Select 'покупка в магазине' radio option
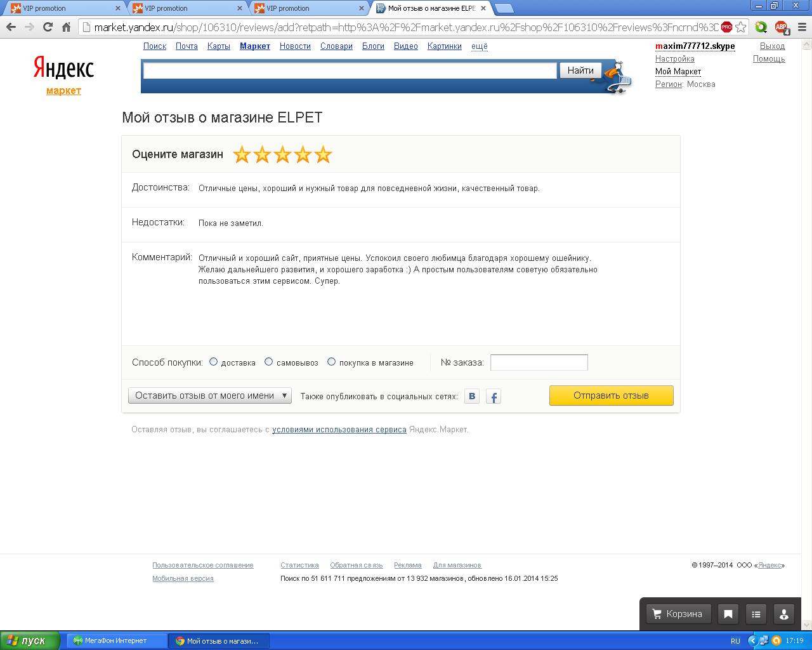812x650 pixels. point(331,362)
